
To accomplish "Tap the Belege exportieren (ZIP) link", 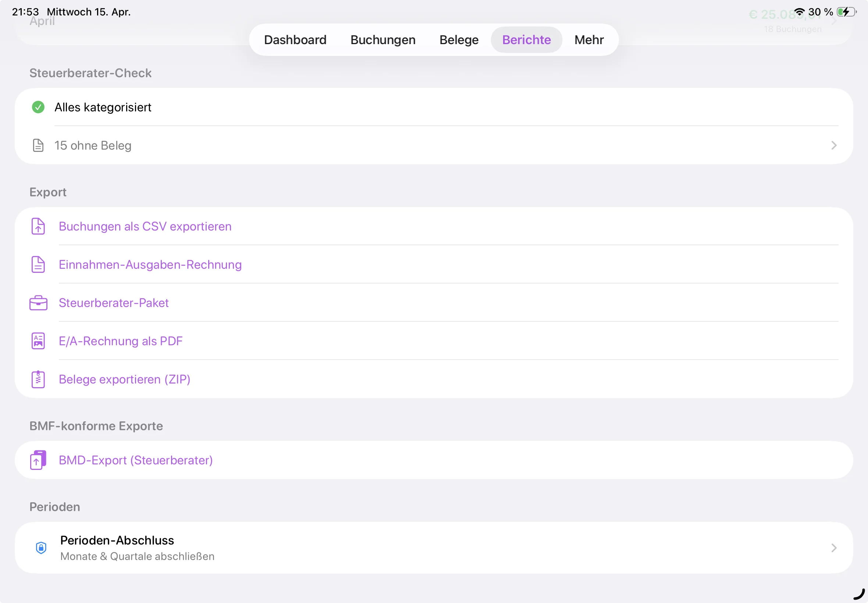I will point(124,379).
